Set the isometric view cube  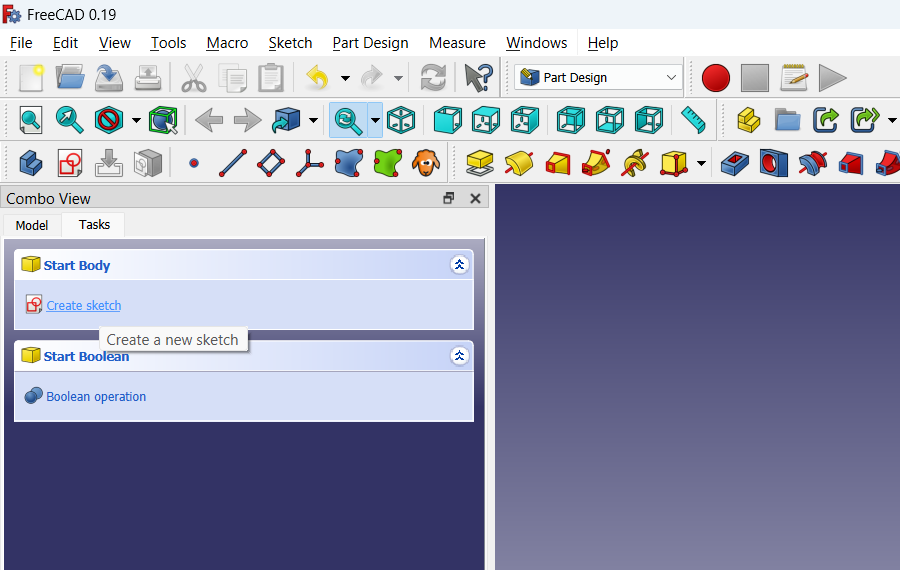click(x=401, y=120)
